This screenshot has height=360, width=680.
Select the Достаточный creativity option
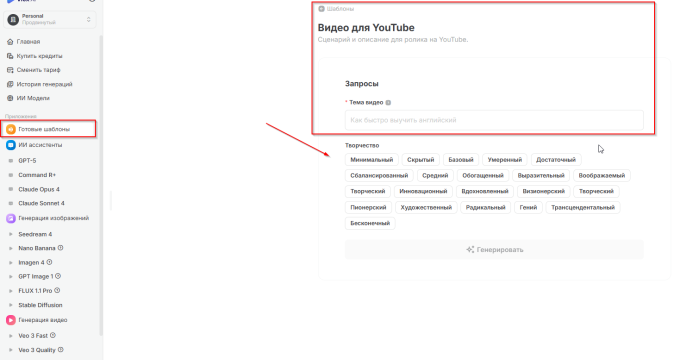click(x=556, y=160)
